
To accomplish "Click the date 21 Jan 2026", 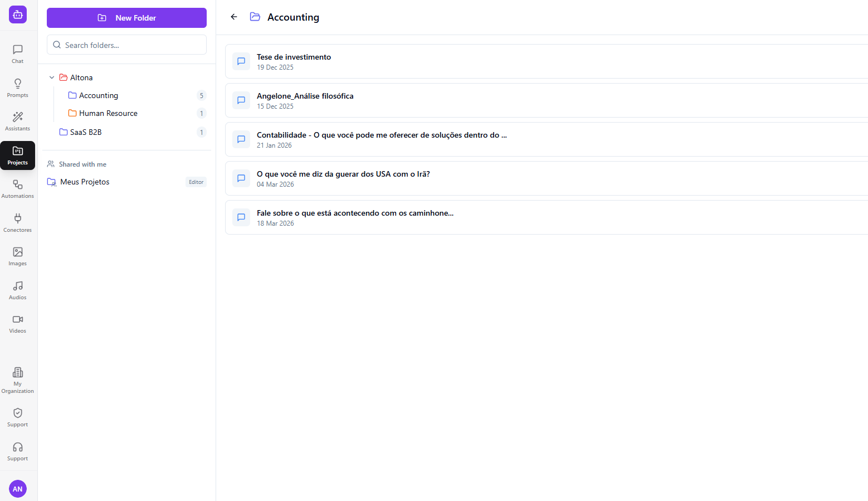I will click(x=274, y=145).
